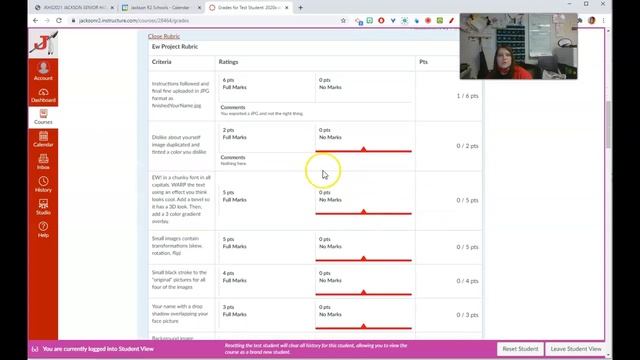Close the Jackson R2 Schools Calendar tab

point(200,7)
